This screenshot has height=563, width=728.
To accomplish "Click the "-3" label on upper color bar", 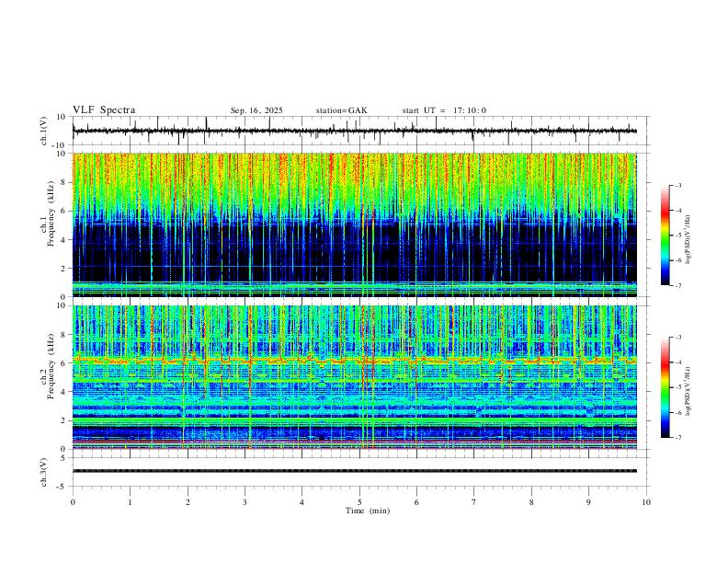I will [x=677, y=185].
